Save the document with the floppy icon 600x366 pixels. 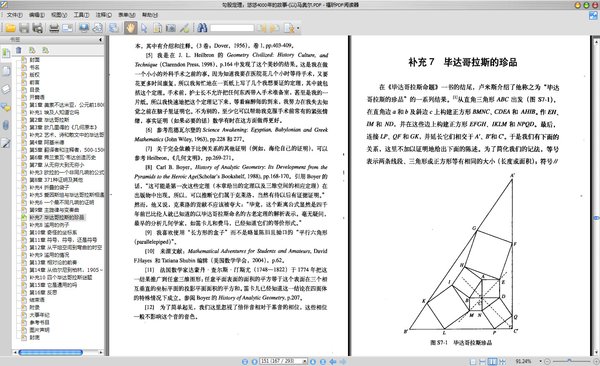pos(24,28)
